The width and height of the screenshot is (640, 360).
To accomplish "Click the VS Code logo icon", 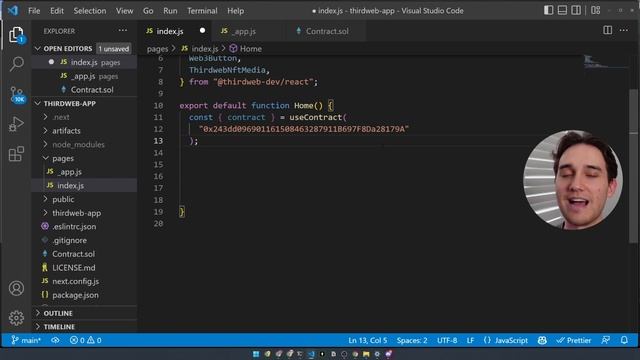I will coord(13,10).
